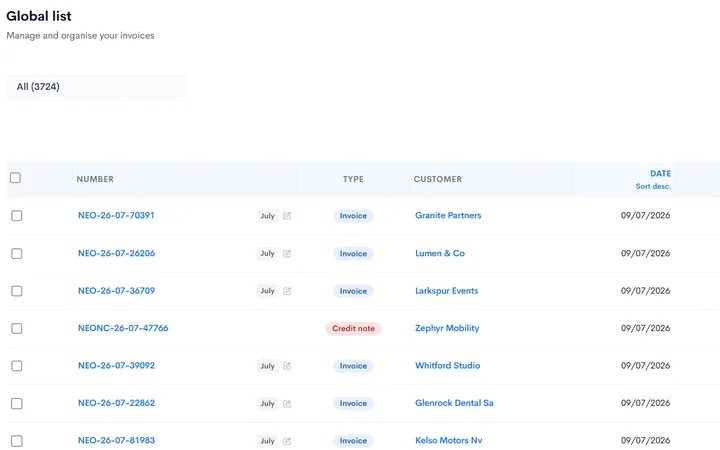Open invoice NEO-26-07-81983
This screenshot has width=720, height=450.
[116, 440]
